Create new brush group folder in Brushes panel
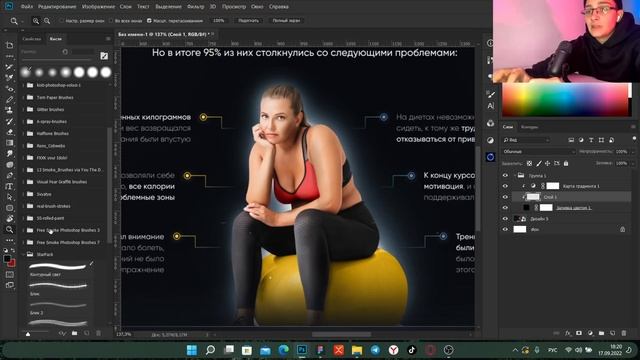The height and width of the screenshot is (360, 640). (74, 333)
